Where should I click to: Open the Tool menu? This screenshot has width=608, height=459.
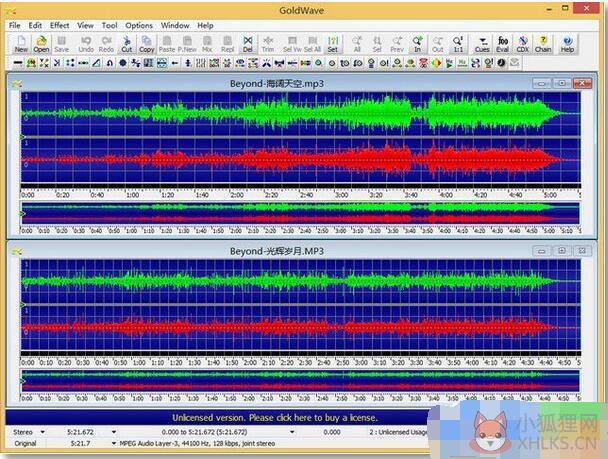click(x=109, y=26)
